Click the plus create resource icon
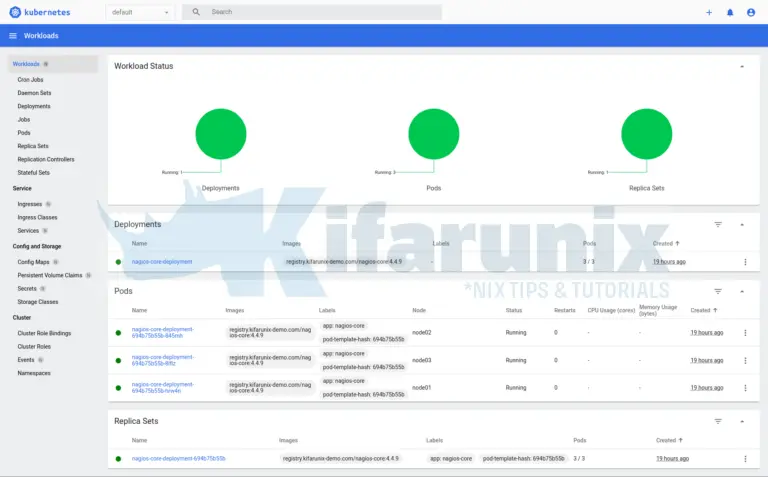Viewport: 768px width, 477px height. [x=709, y=12]
